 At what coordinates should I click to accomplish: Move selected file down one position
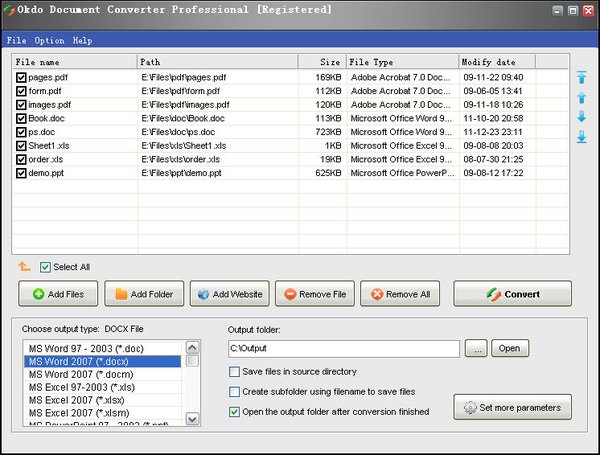point(581,117)
